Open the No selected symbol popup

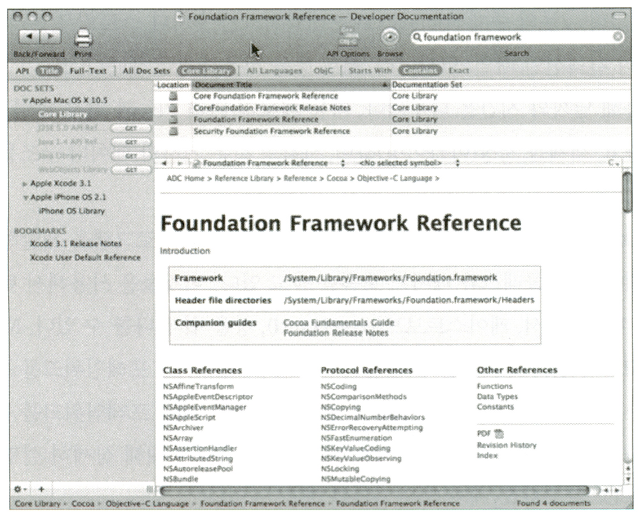coord(409,163)
